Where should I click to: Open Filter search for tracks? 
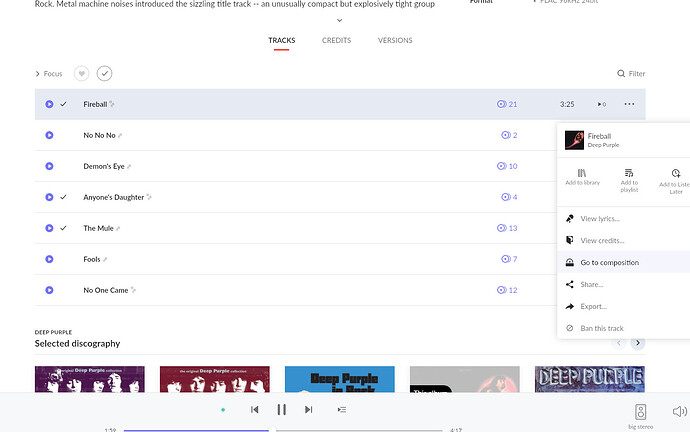[x=631, y=73]
